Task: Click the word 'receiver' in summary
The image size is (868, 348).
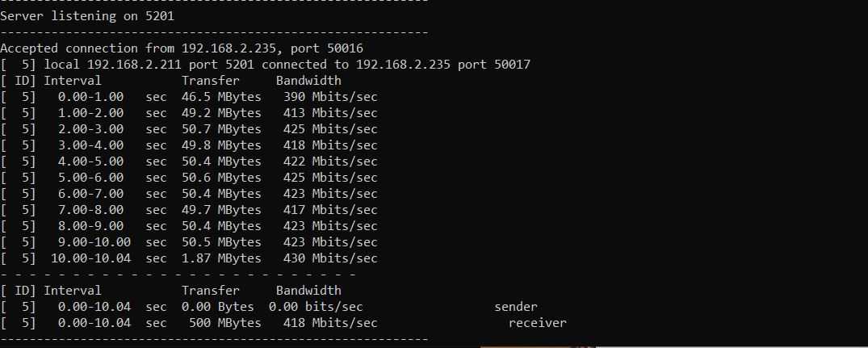Action: tap(538, 323)
